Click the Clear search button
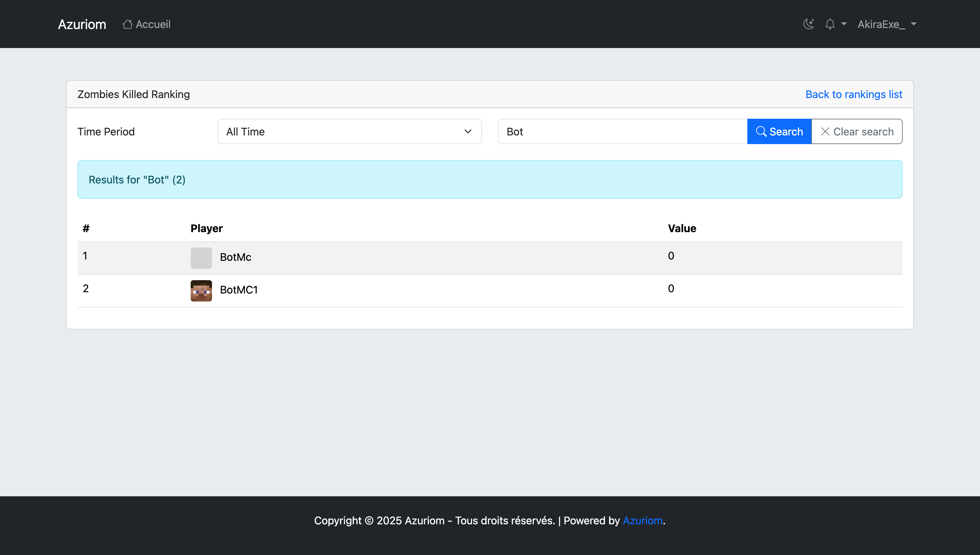 [x=857, y=131]
